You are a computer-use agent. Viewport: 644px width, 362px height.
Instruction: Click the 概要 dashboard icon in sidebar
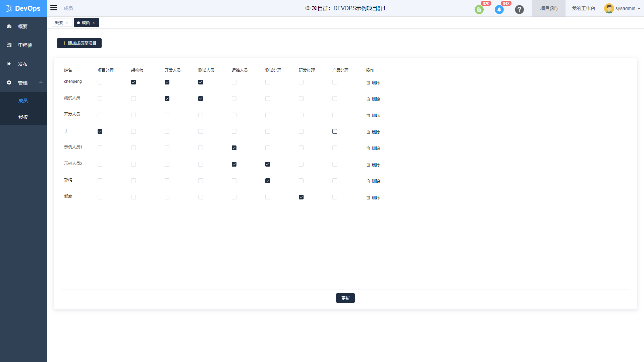point(9,26)
